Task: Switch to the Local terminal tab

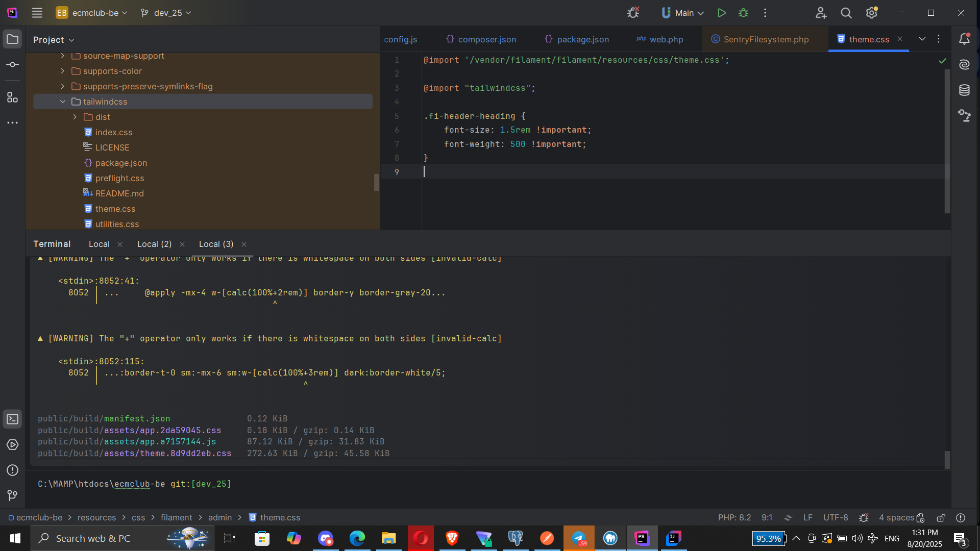Action: (99, 244)
